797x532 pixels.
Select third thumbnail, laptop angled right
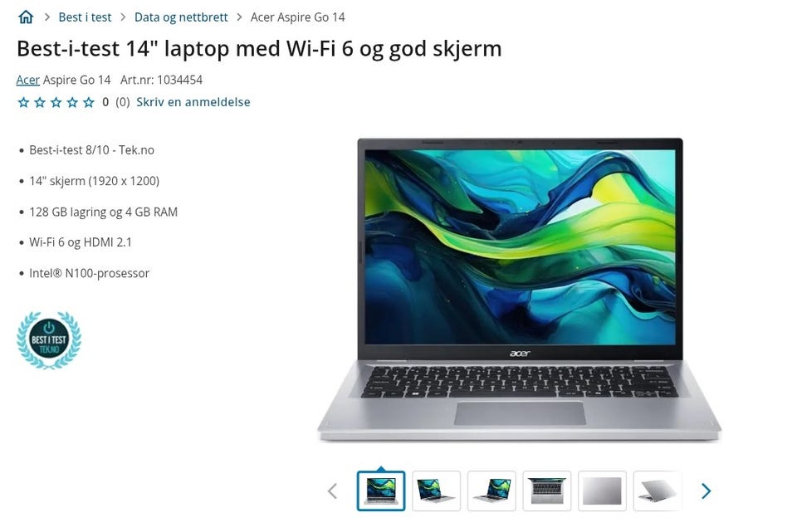coord(491,491)
